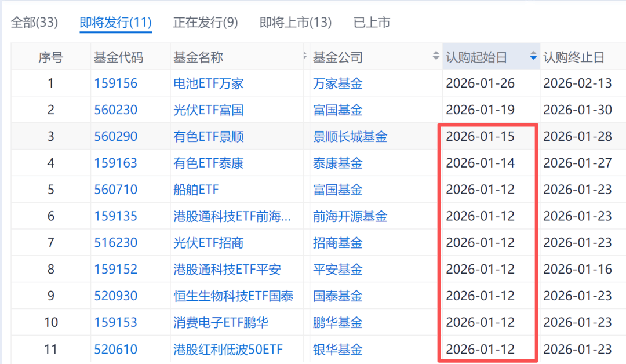Open fund 港股通科技ETF前海...

[232, 216]
